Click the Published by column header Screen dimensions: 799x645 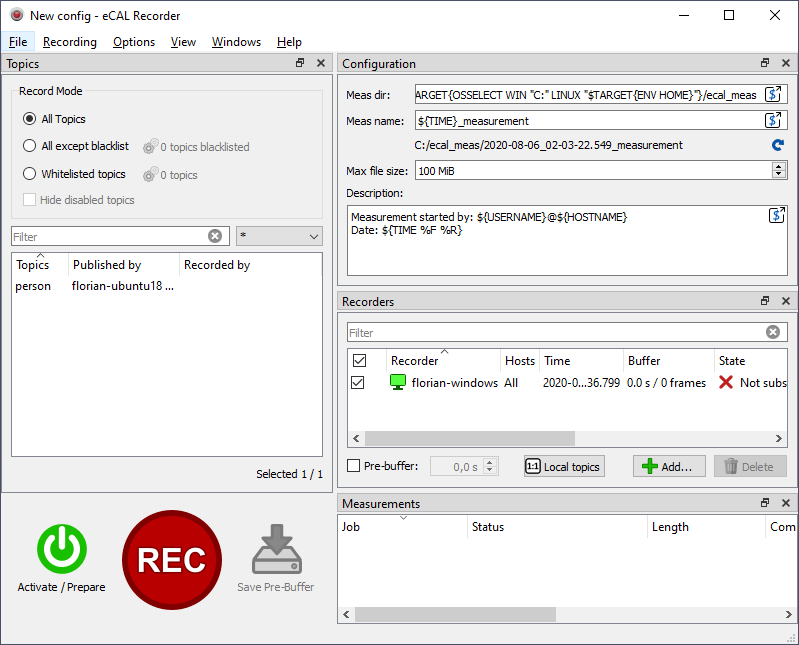coord(124,264)
